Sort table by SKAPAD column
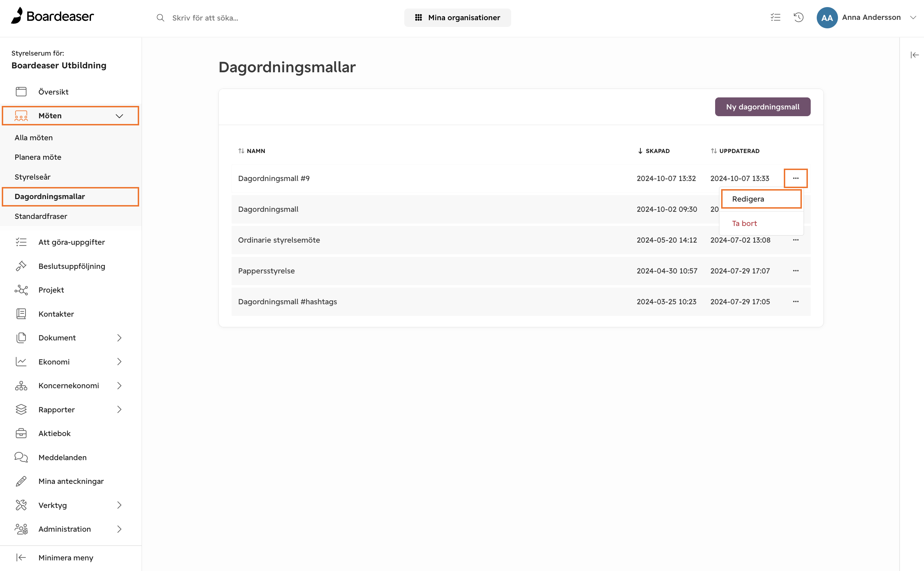 click(654, 151)
